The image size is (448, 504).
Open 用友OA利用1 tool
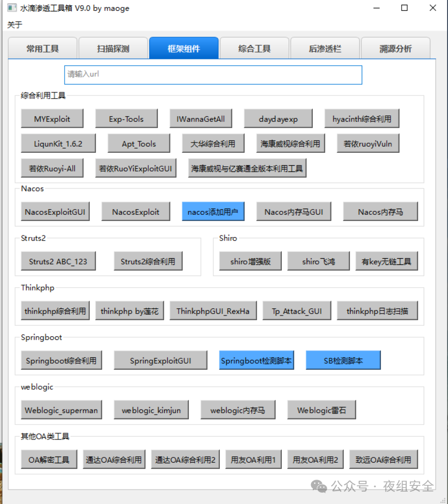253,459
